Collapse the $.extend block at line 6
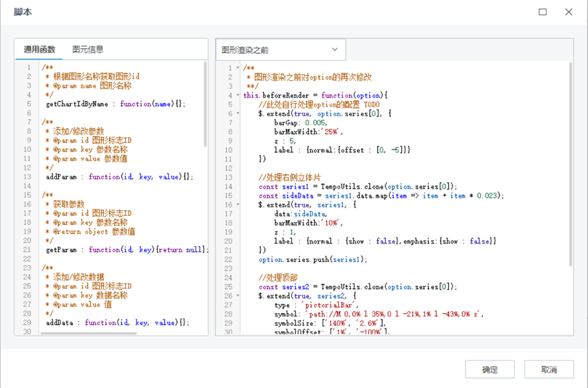Screen dimensions: 588x388 (x=239, y=113)
